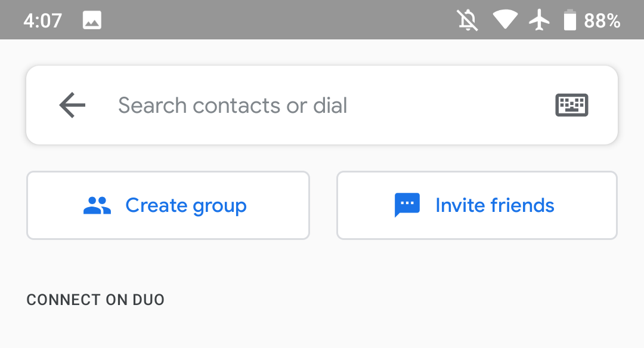Tap the 88% battery percentage text

coord(602,21)
